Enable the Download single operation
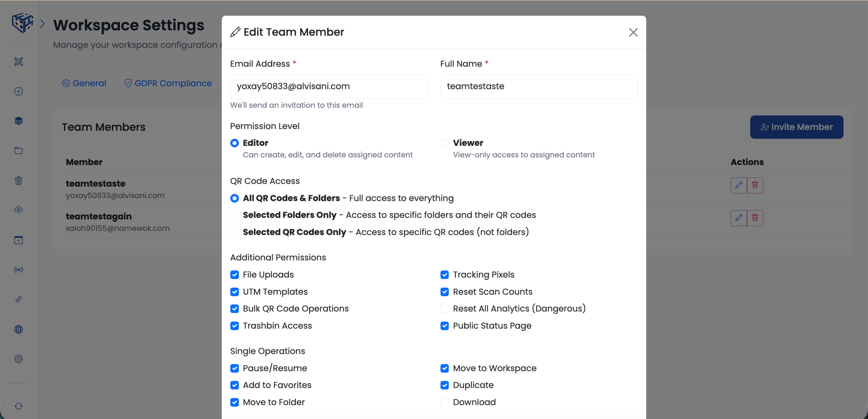The height and width of the screenshot is (419, 868). coord(444,402)
